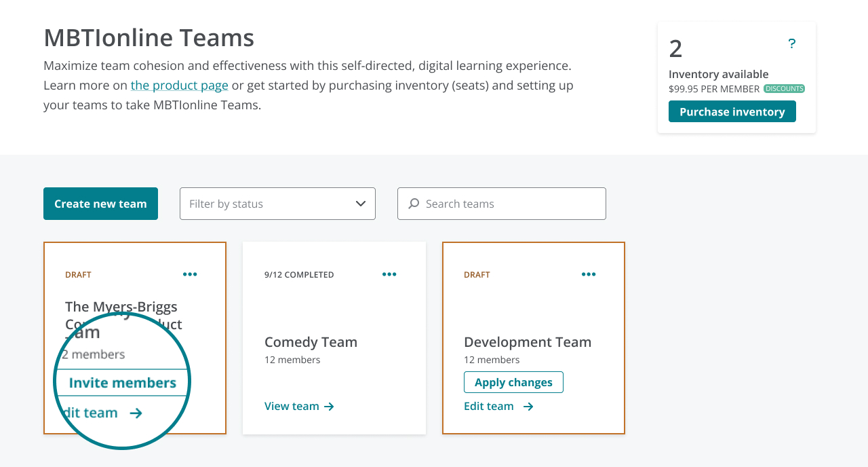The width and height of the screenshot is (868, 467).
Task: Click the search magnifier icon
Action: [413, 204]
